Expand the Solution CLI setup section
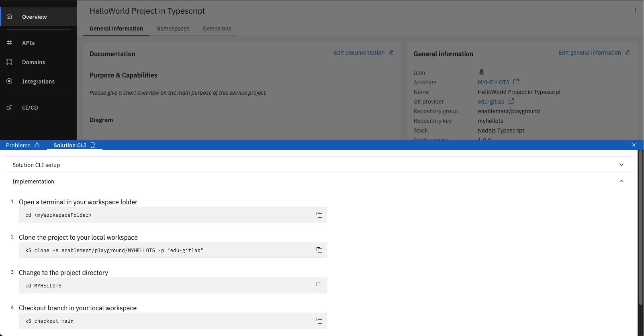This screenshot has height=336, width=644. point(319,165)
